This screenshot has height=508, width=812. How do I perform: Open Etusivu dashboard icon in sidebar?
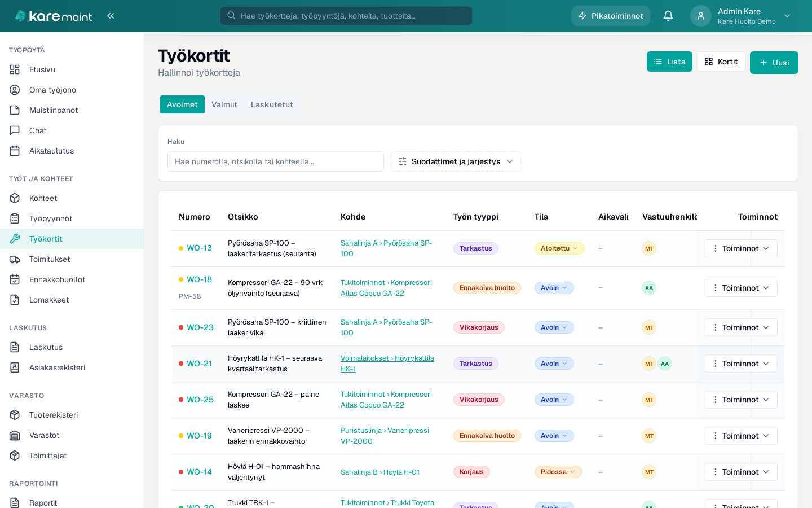15,69
